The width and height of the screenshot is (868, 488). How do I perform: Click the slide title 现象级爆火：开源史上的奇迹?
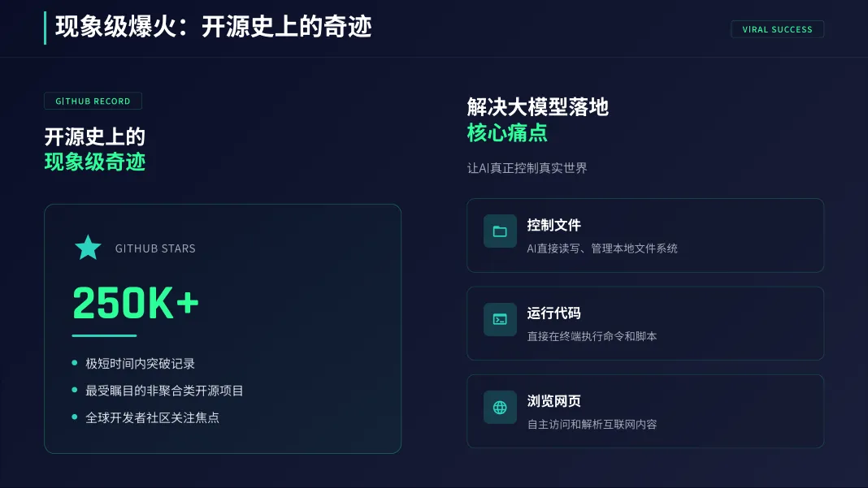[214, 27]
